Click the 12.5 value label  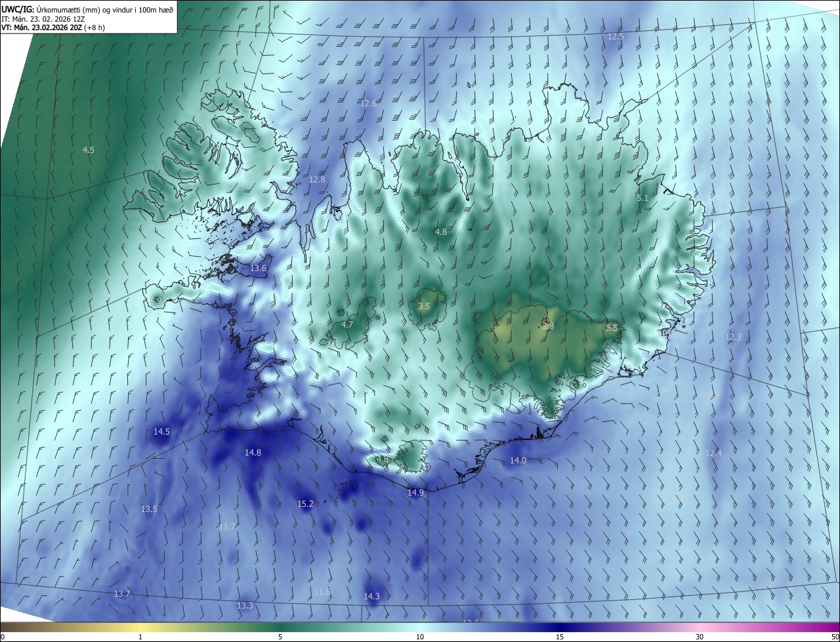tap(616, 37)
